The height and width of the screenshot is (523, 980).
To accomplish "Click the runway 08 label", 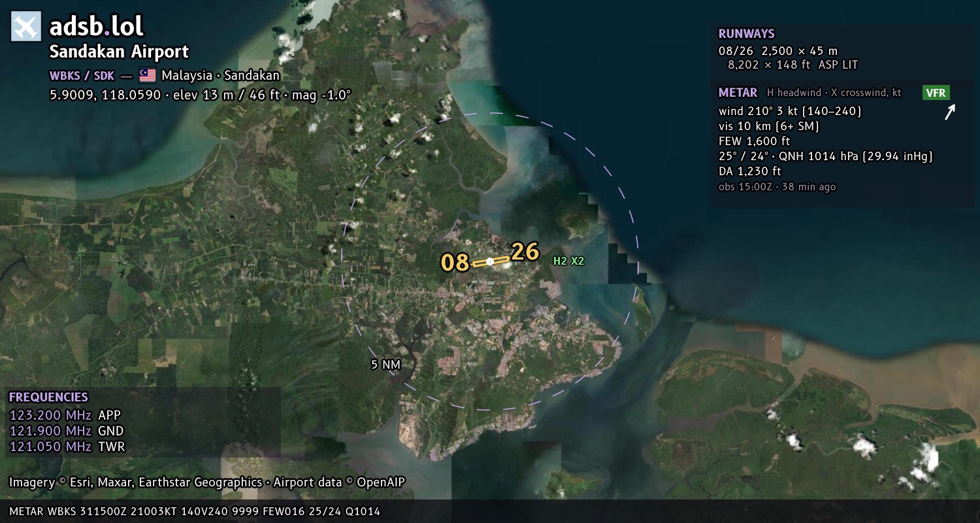I will (455, 263).
